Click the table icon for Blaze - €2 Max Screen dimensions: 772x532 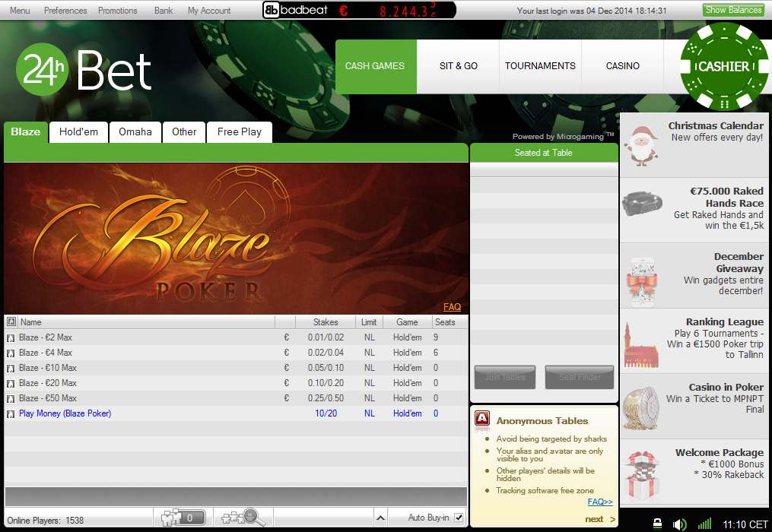tap(11, 338)
